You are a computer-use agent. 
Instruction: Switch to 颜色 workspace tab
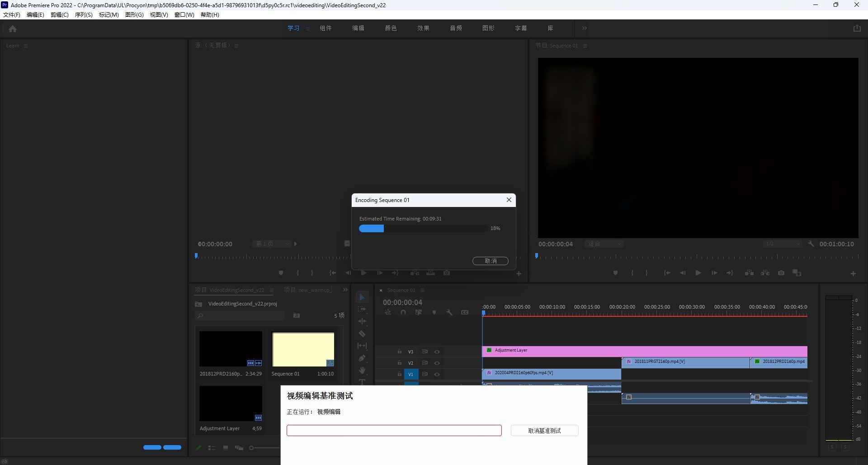[x=391, y=28]
